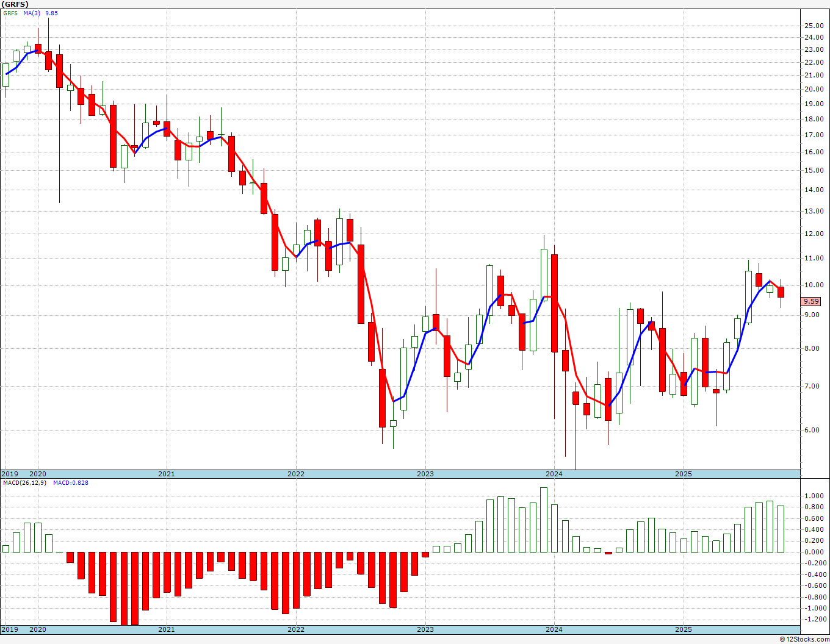Click 2021 on the MACD panel time axis
Image resolution: width=830 pixels, height=644 pixels.
167,629
